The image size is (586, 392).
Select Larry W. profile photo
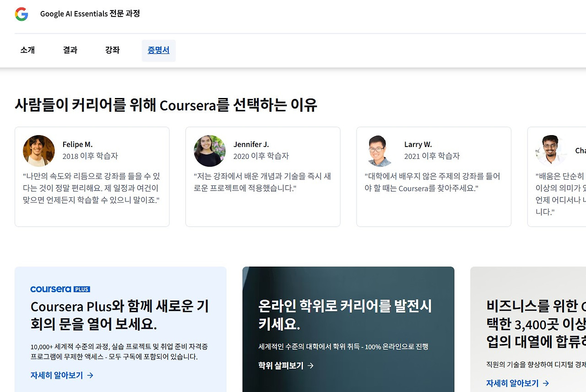click(x=380, y=151)
